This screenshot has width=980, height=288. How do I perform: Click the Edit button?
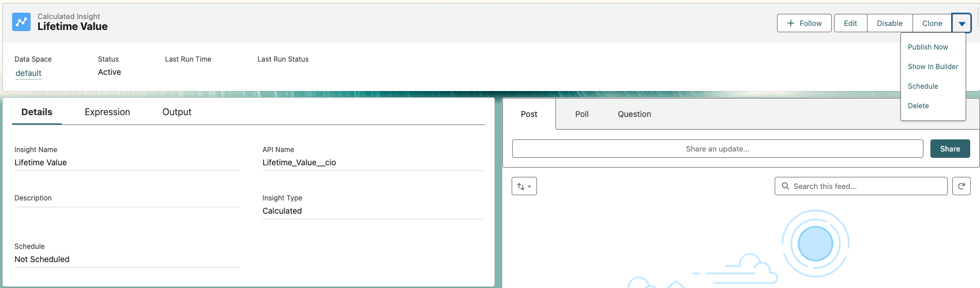[x=850, y=24]
